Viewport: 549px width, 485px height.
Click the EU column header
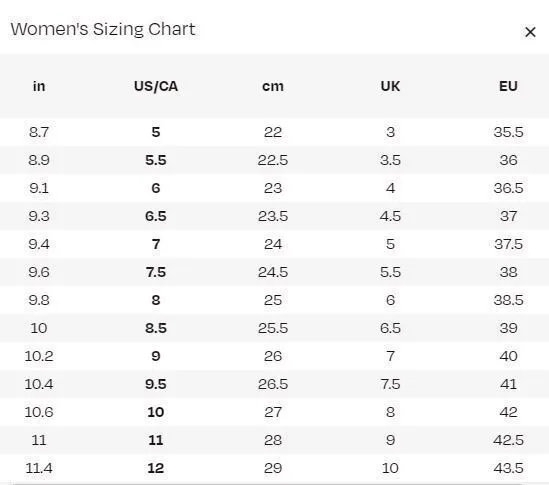click(508, 86)
